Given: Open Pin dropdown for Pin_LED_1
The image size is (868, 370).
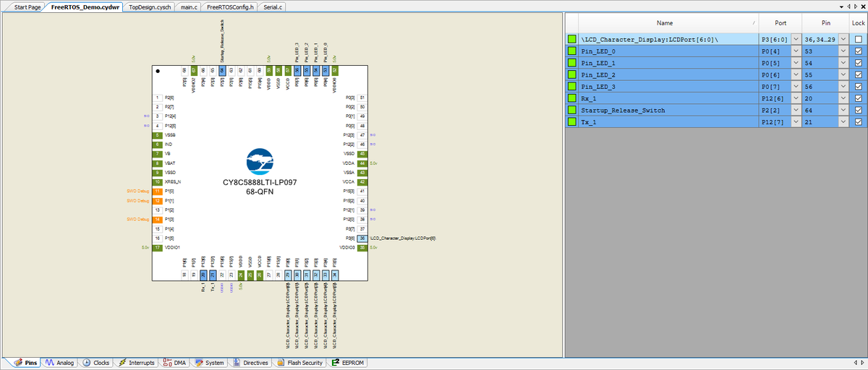Looking at the screenshot, I should [x=843, y=63].
